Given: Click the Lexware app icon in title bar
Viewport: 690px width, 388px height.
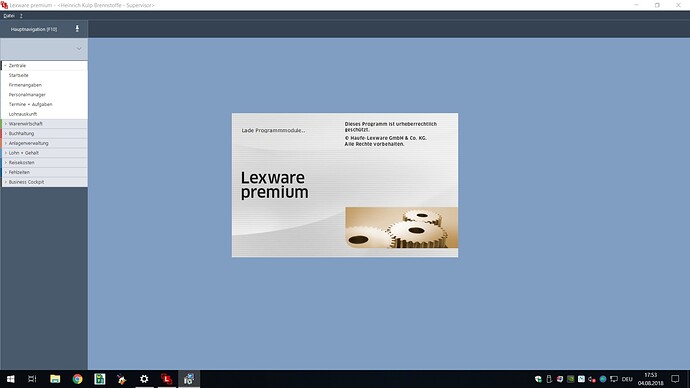Looking at the screenshot, I should pyautogui.click(x=4, y=5).
